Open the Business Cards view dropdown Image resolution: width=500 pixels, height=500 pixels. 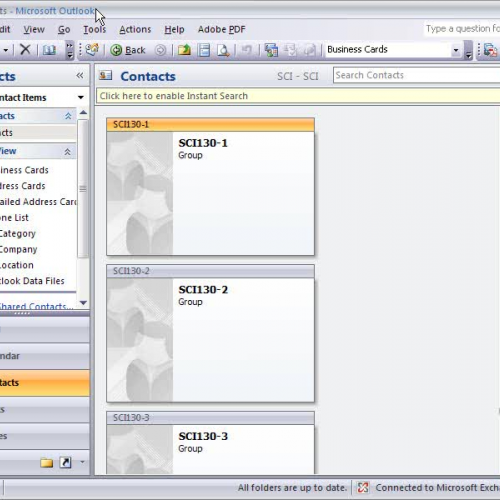[456, 50]
